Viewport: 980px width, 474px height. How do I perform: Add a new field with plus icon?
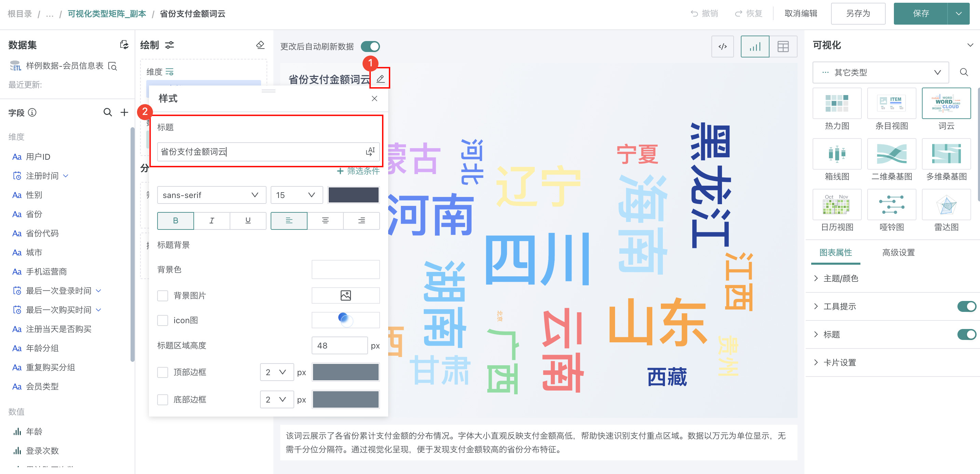pyautogui.click(x=124, y=112)
